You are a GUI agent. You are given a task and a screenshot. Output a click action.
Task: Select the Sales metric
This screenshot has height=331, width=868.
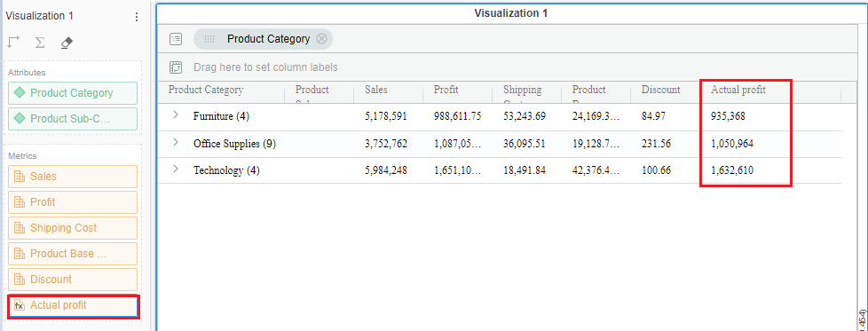[x=73, y=177]
